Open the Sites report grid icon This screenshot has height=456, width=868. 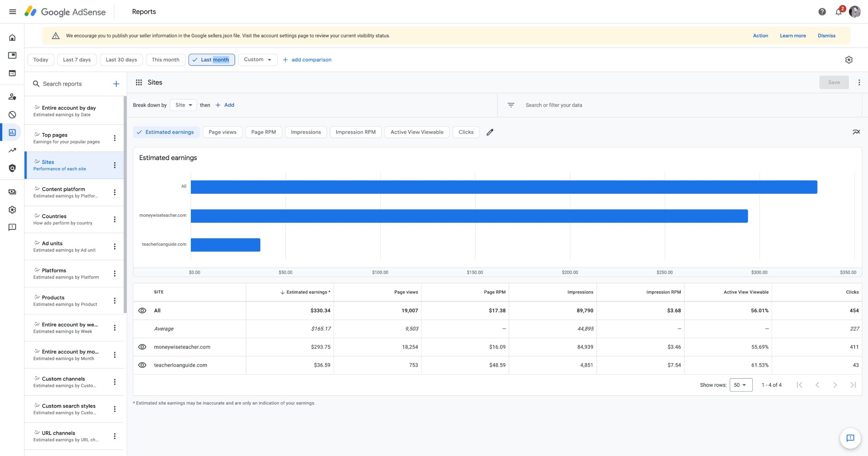point(139,82)
